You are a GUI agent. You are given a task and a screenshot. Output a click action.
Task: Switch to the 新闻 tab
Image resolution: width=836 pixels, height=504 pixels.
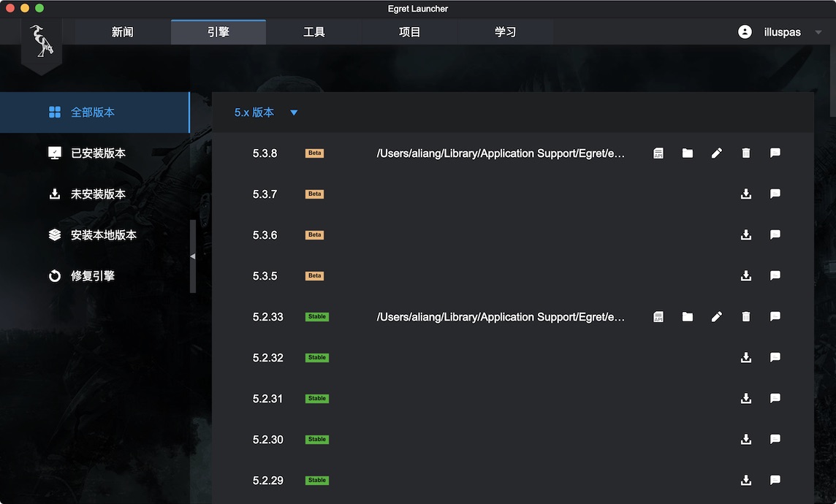coord(123,32)
